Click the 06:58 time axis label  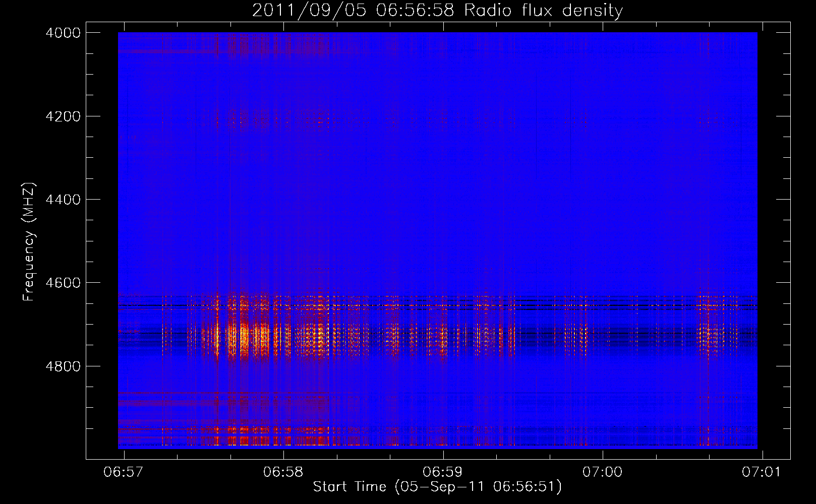click(283, 472)
